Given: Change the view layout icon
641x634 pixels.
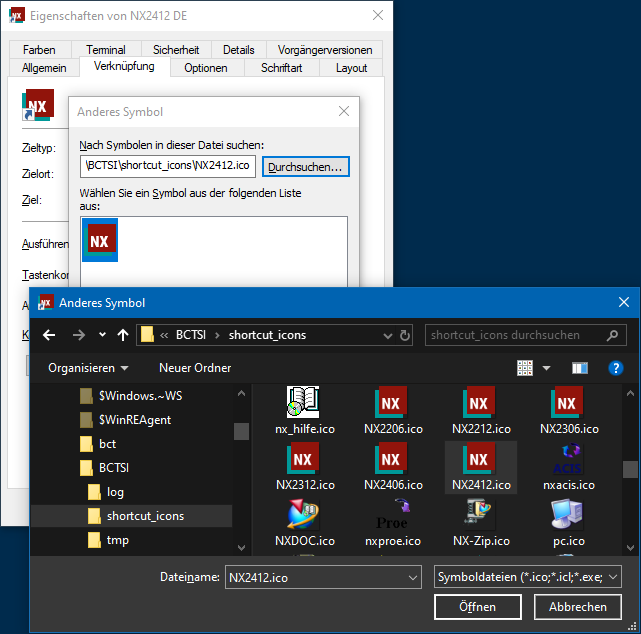Looking at the screenshot, I should (x=525, y=368).
